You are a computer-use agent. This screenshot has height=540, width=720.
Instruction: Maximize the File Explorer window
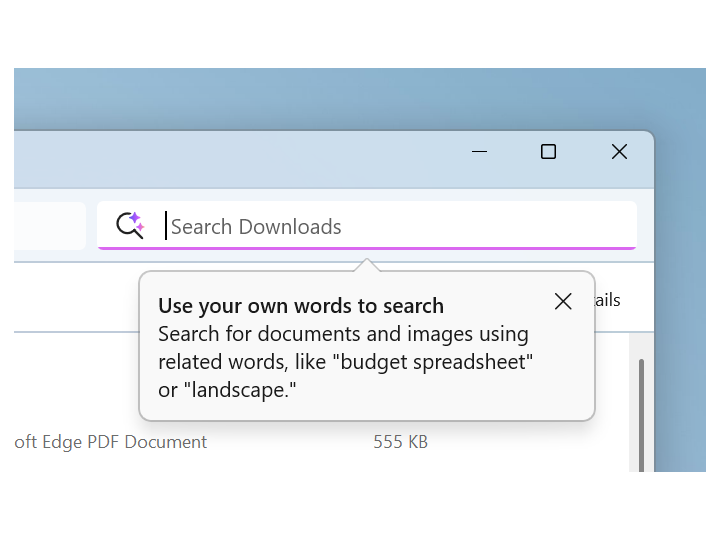click(x=548, y=152)
